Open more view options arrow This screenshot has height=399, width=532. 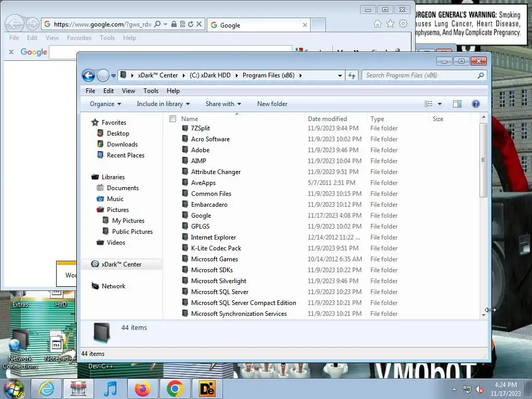click(x=440, y=104)
